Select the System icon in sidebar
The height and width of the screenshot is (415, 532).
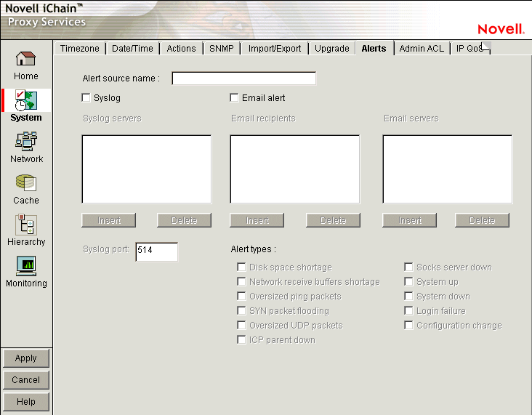point(25,100)
